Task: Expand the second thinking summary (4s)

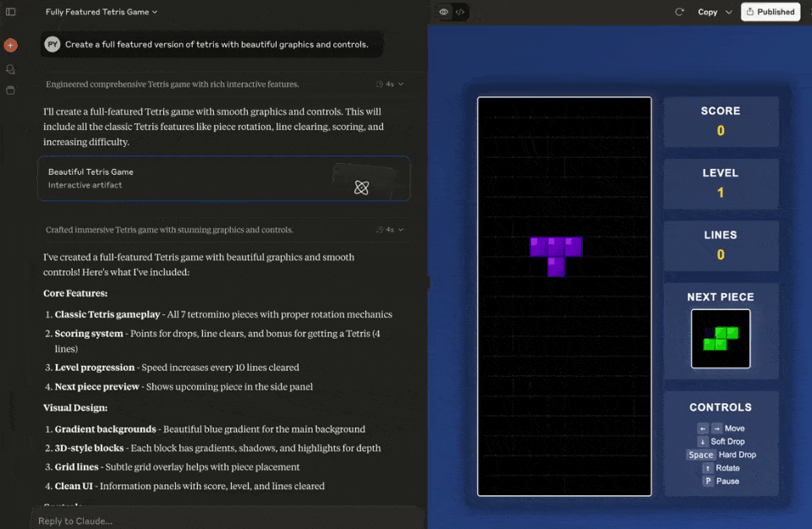Action: tap(390, 230)
